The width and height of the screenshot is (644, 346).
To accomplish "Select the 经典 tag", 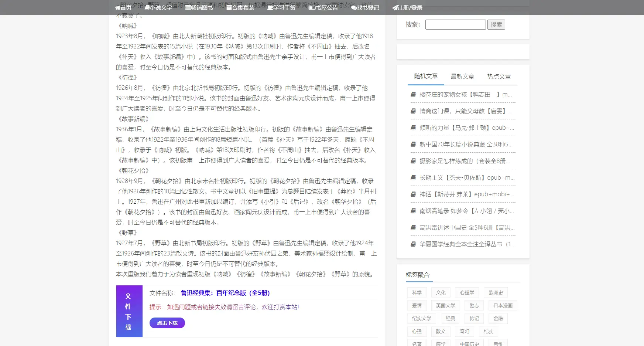I will click(450, 318).
